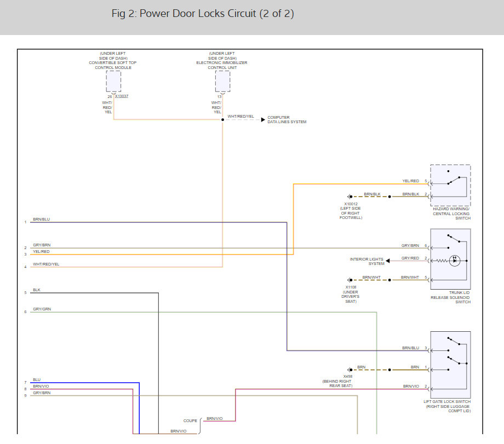This screenshot has height=444, width=504.
Task: Click the YEL/RED label at hazard switch pin 5
Action: point(411,181)
